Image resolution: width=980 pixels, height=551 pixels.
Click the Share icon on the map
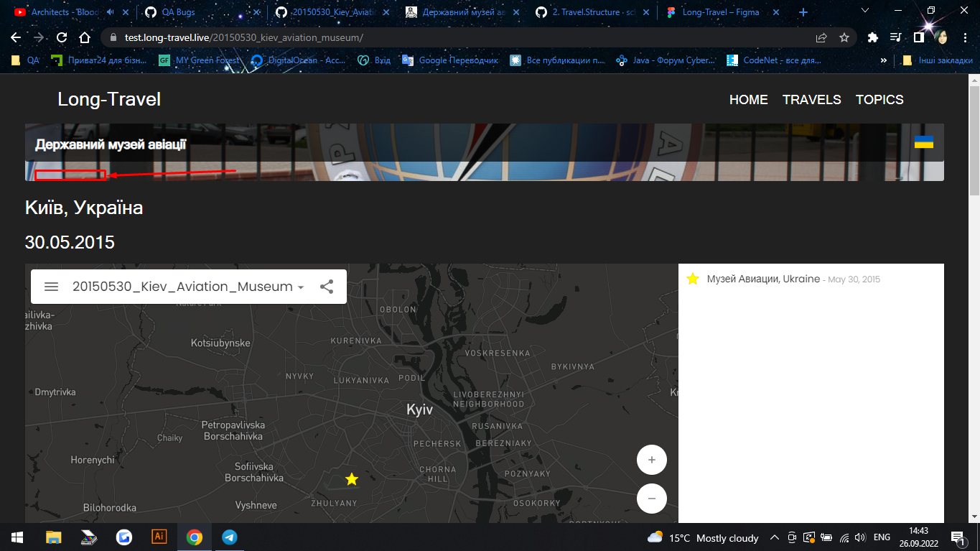point(327,286)
